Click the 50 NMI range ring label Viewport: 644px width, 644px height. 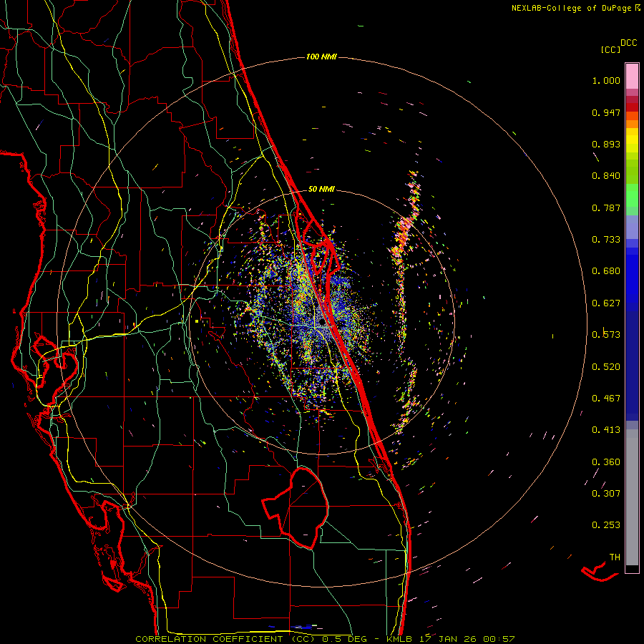321,189
